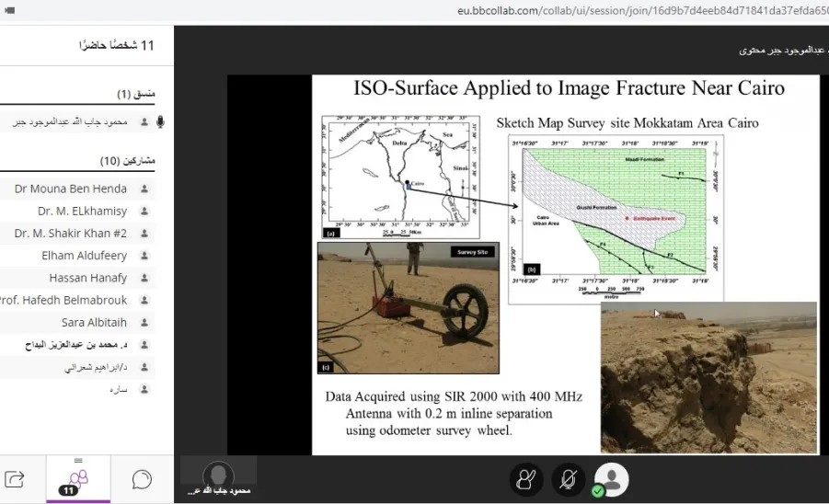Click the shared slide content area
The image size is (829, 504).
tap(565, 265)
